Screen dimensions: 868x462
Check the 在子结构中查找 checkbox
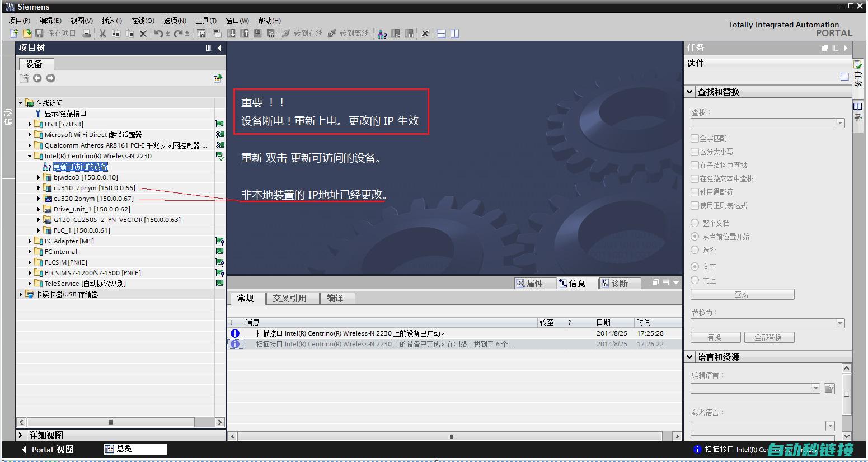tap(695, 165)
